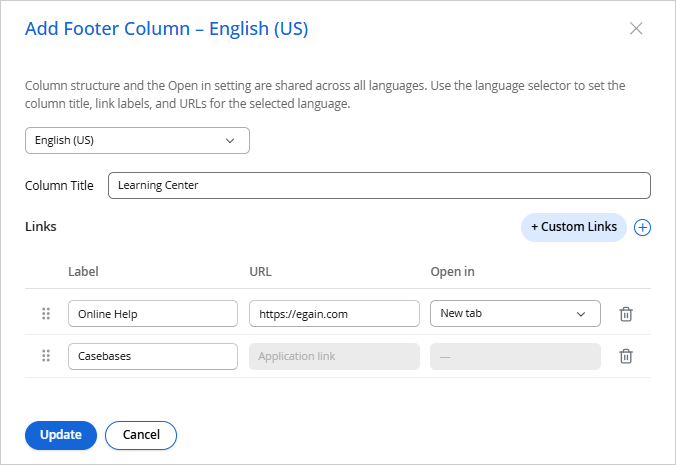Screen dimensions: 676x465
Task: Click the + Custom Links button
Action: (x=574, y=227)
